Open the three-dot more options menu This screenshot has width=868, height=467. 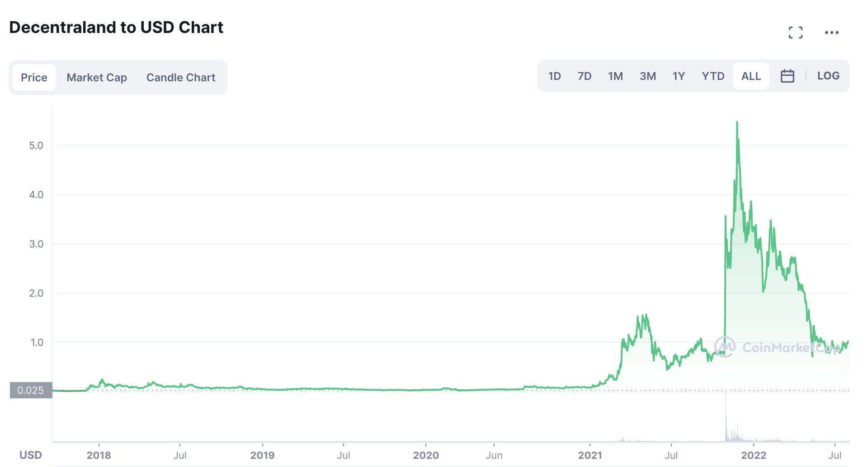832,33
